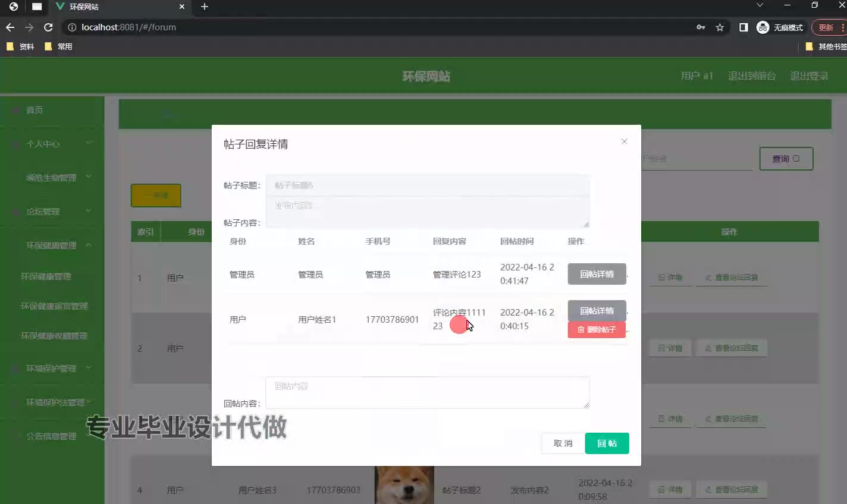Focus the 回帖内容 reply textarea
The image size is (847, 504).
click(427, 392)
